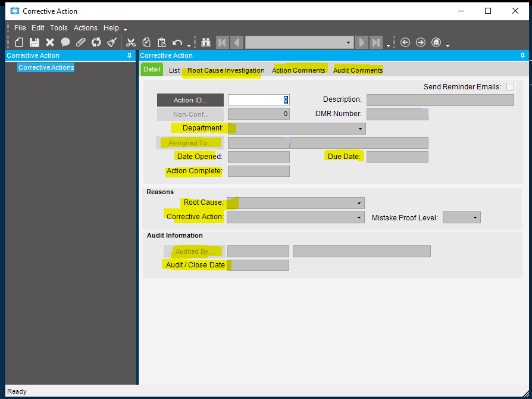Click the Refresh arrows icon
This screenshot has width=532, height=399.
(x=96, y=42)
